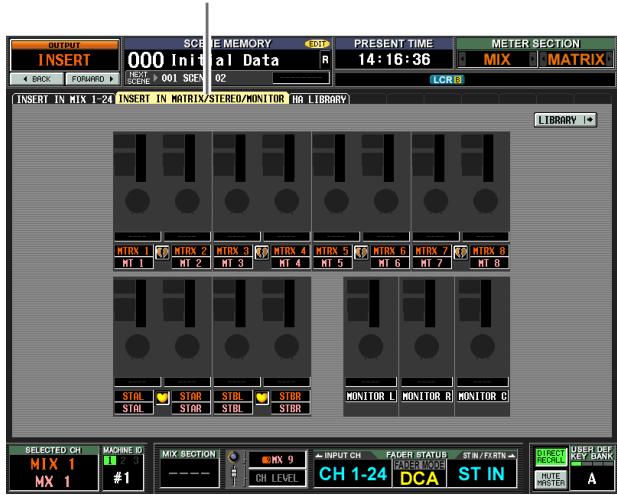Click MTRX 1 insert level meter

click(x=141, y=158)
